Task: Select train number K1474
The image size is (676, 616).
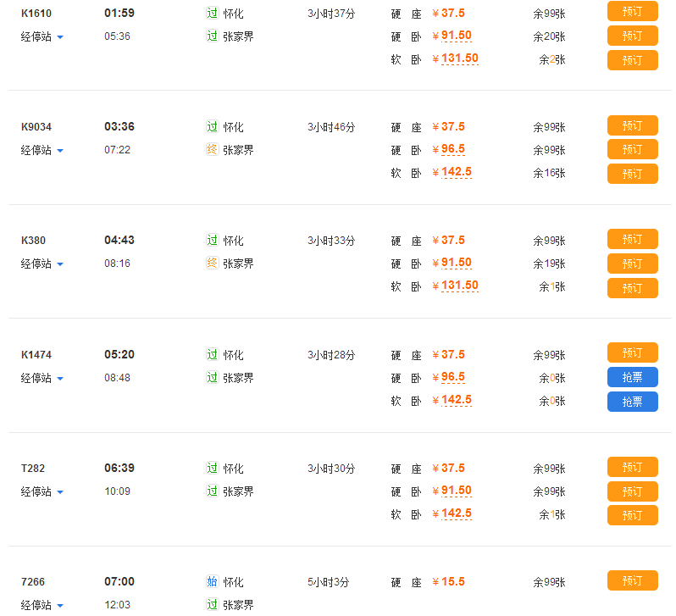Action: pyautogui.click(x=36, y=355)
